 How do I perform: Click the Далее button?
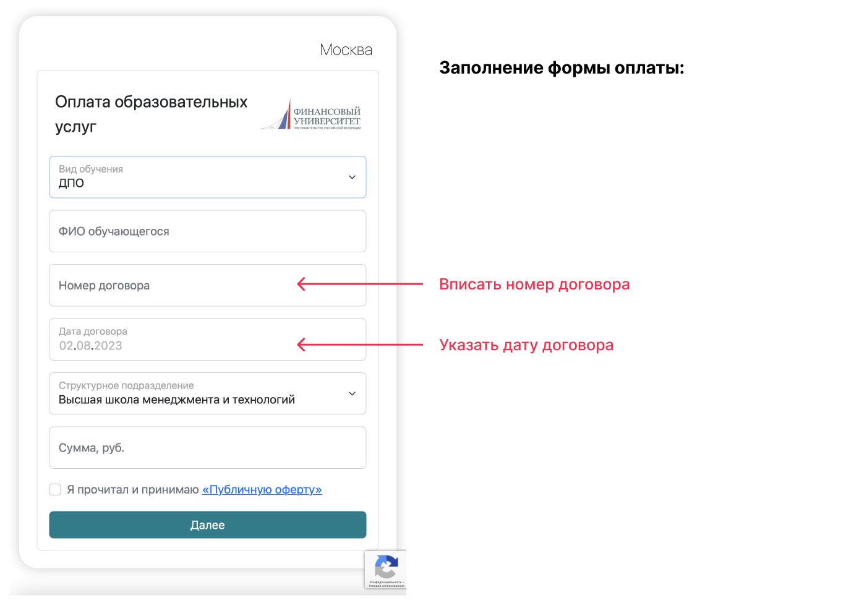[208, 525]
